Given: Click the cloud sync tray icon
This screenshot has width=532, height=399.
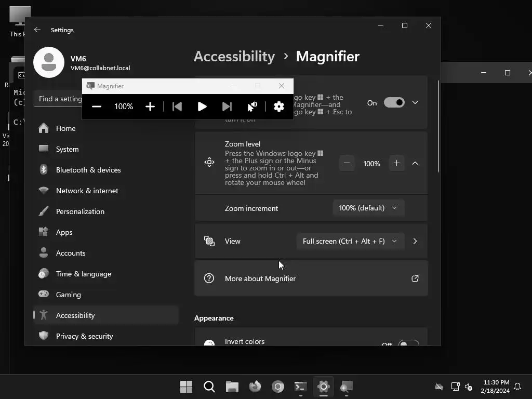Looking at the screenshot, I should coord(439,387).
